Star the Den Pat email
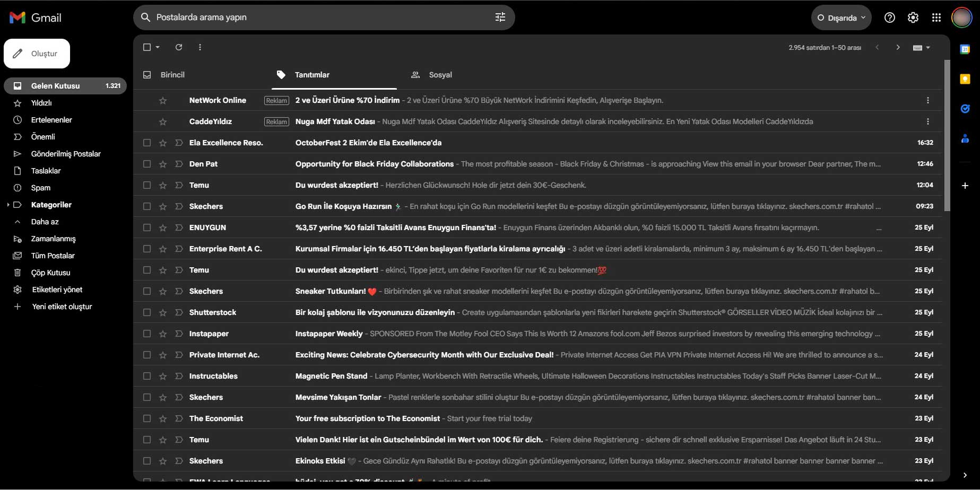Screen dimensions: 980x490 [163, 164]
